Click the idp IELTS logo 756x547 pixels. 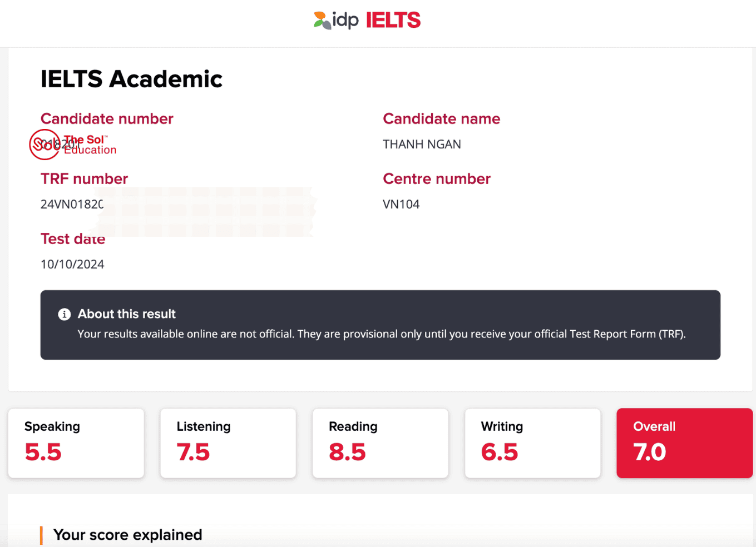coord(367,21)
